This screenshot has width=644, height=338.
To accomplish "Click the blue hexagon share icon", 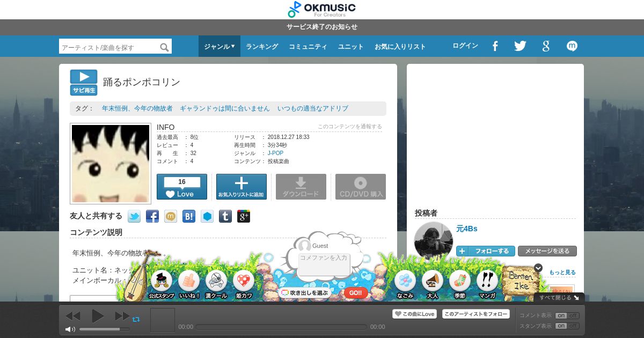I will pyautogui.click(x=207, y=216).
